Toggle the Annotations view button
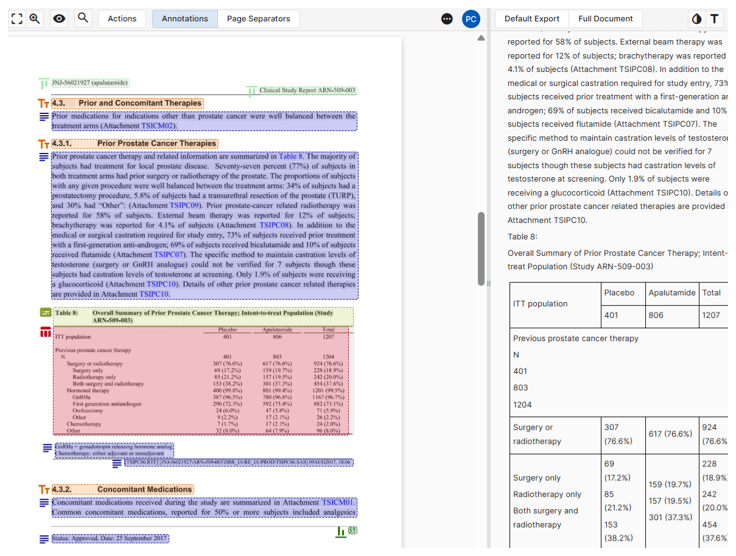Image resolution: width=736 pixels, height=556 pixels. (x=184, y=18)
